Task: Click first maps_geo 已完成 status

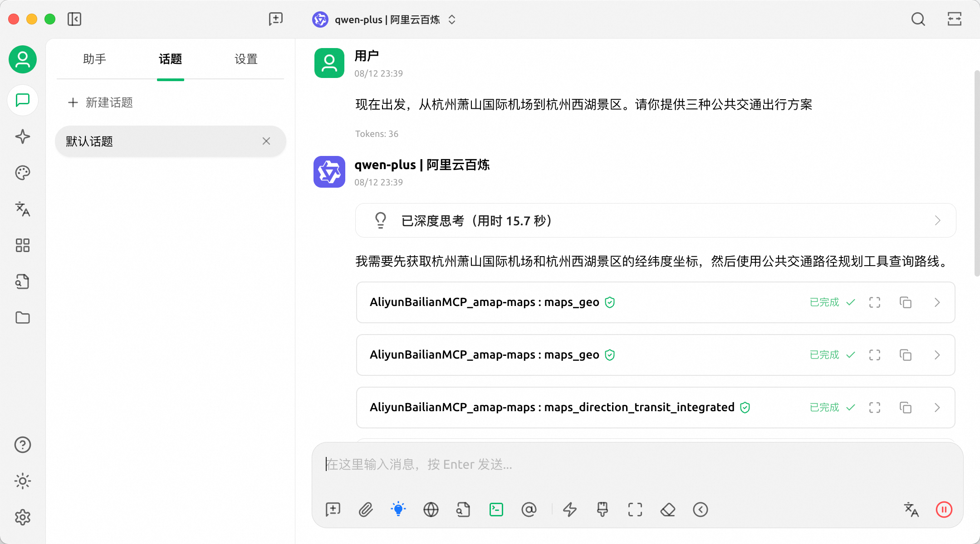Action: coord(833,302)
